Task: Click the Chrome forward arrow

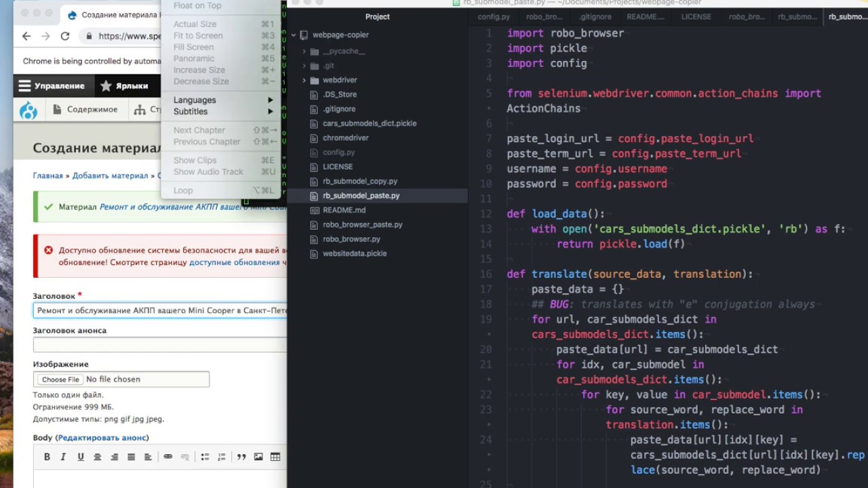Action: (45, 37)
